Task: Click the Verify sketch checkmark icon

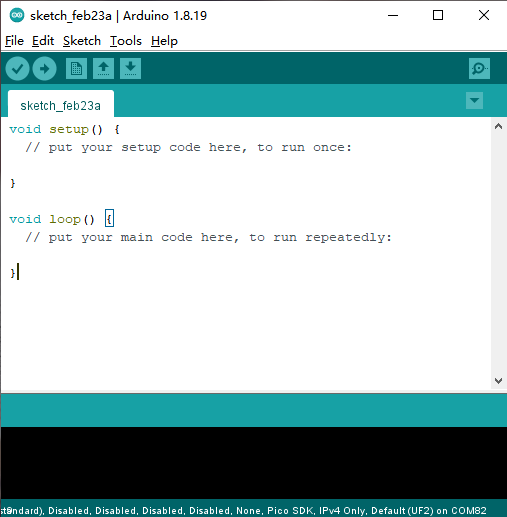Action: (x=17, y=69)
